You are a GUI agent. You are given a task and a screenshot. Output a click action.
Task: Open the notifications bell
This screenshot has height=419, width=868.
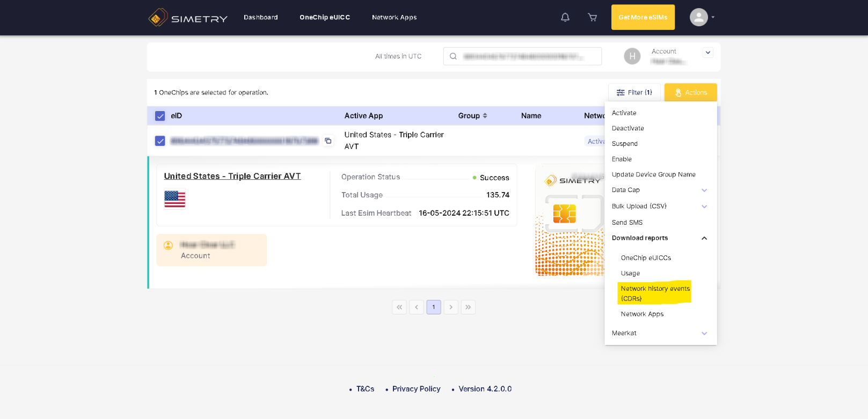click(565, 17)
